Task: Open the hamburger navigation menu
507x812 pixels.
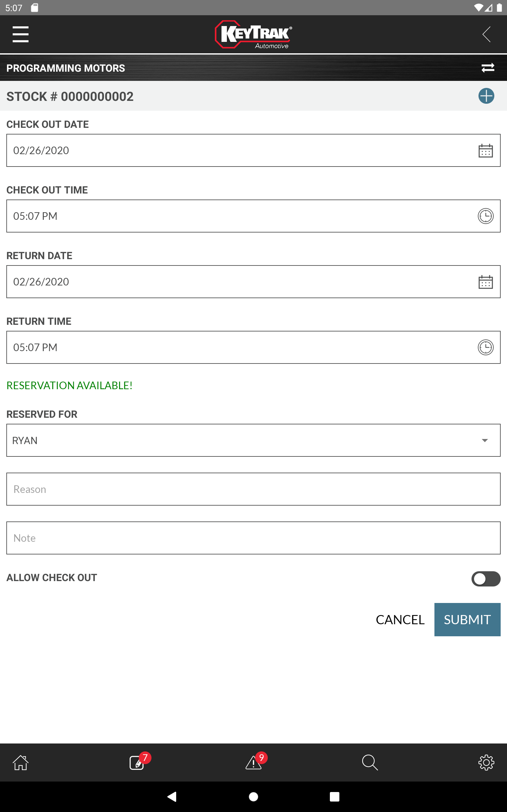Action: [21, 34]
